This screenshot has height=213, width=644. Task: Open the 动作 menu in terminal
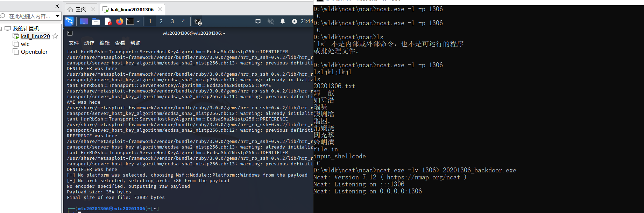(89, 43)
